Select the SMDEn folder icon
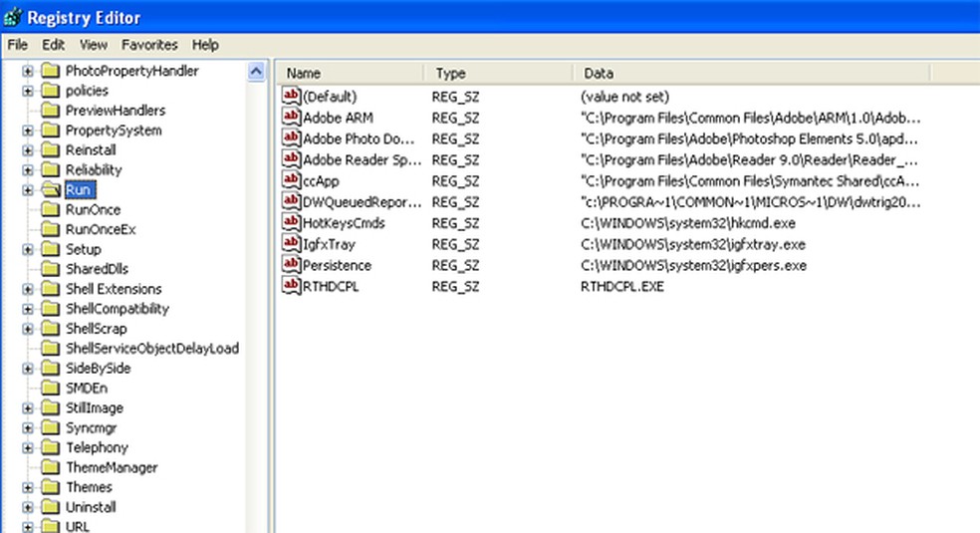The height and width of the screenshot is (533, 980). [x=50, y=388]
